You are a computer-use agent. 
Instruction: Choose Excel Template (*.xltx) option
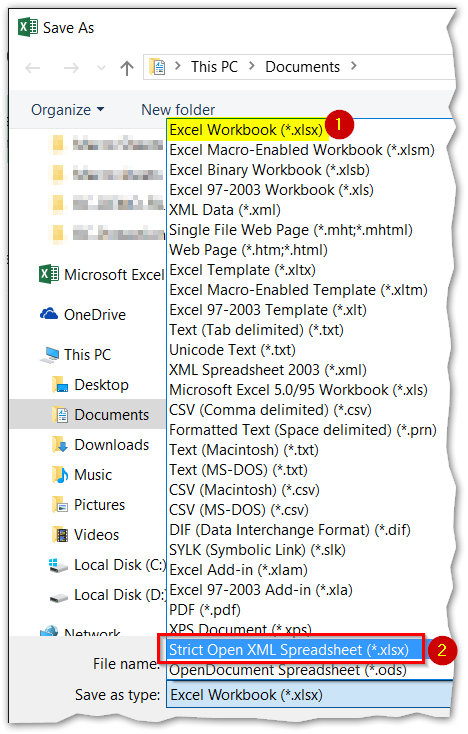242,270
